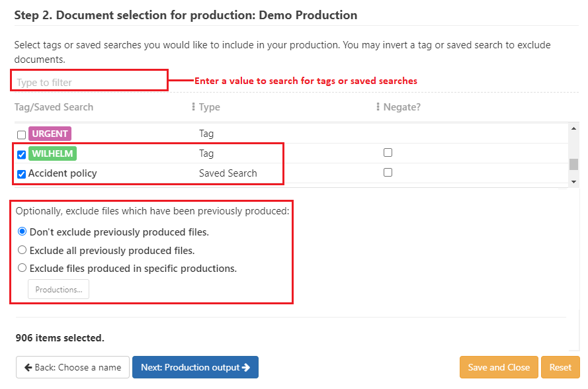Check the URGENT tag checkbox
This screenshot has height=389, width=588.
21,134
